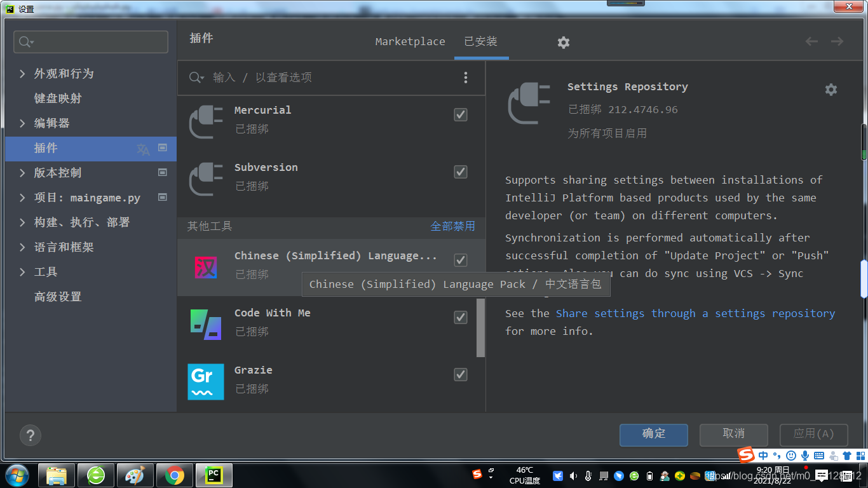
Task: Open settings search history dropdown magnifier
Action: (26, 42)
